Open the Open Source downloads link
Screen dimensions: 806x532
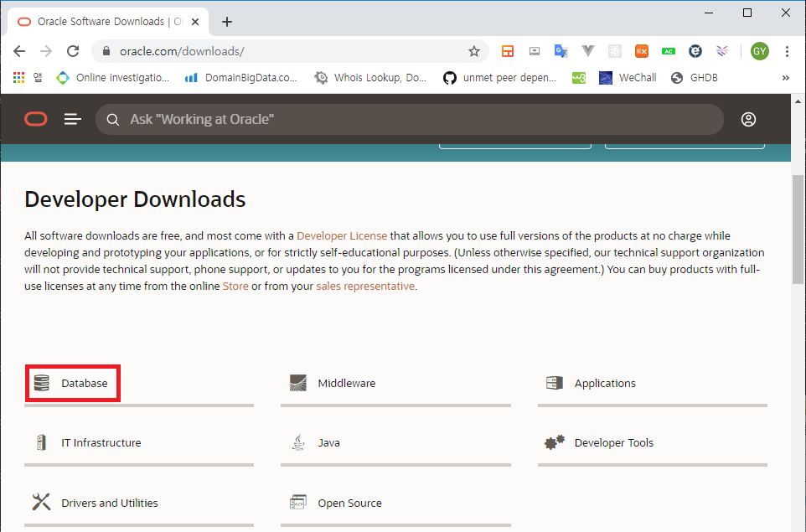tap(349, 503)
